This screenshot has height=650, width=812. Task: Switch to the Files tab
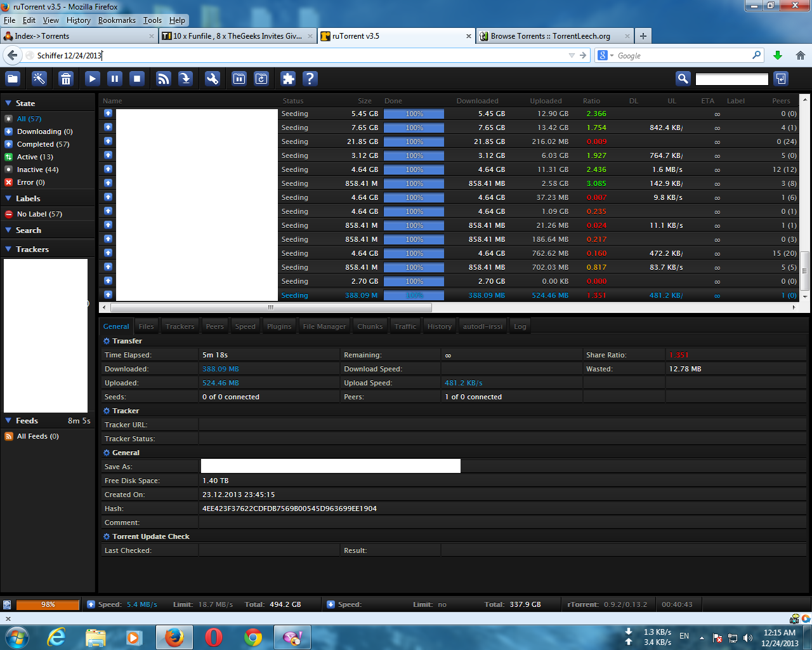tap(147, 326)
